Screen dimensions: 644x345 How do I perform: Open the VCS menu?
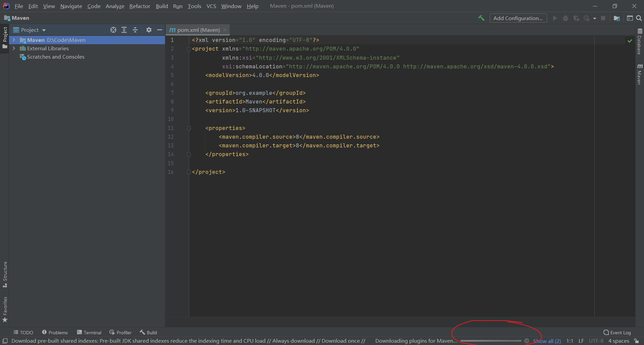(211, 6)
